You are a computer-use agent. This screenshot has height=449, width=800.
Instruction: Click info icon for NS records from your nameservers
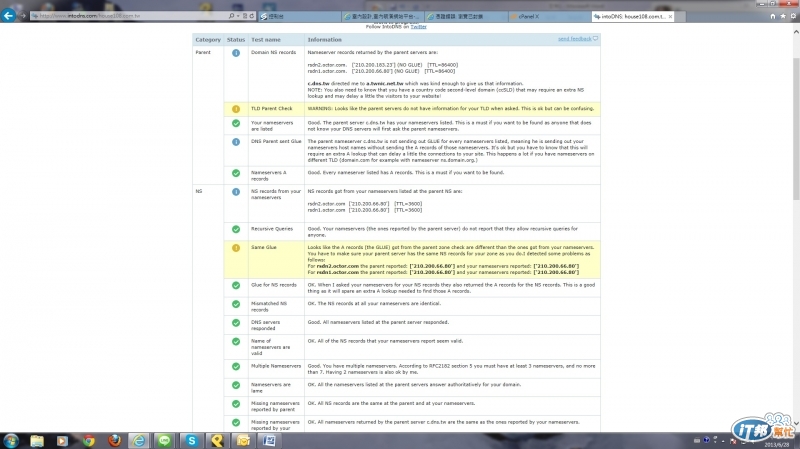tap(236, 192)
